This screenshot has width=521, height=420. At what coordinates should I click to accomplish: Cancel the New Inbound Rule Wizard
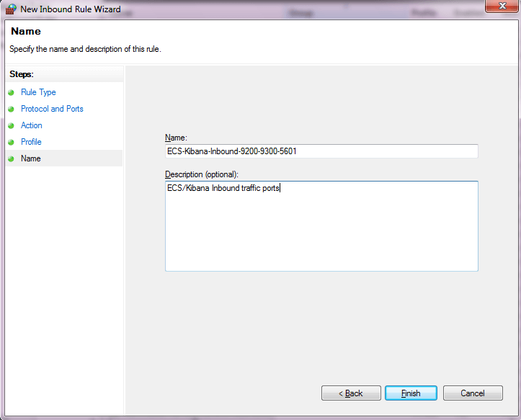tap(473, 393)
